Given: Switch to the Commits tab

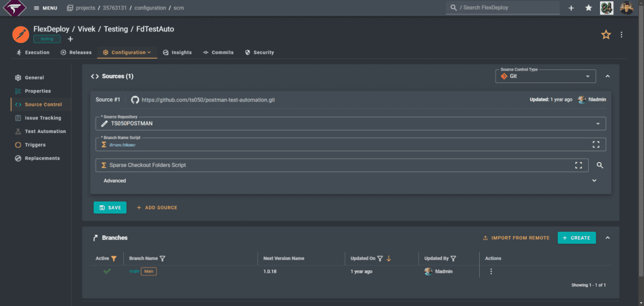Looking at the screenshot, I should click(x=218, y=53).
